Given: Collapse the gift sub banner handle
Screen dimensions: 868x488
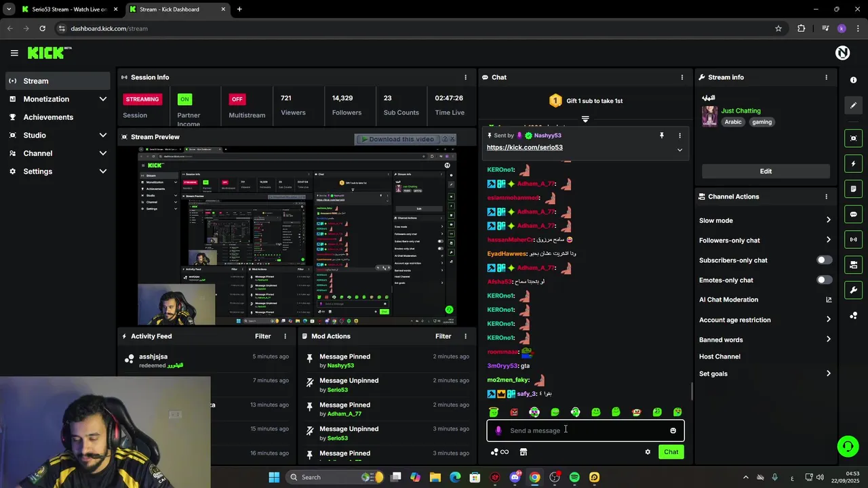Looking at the screenshot, I should click(x=585, y=119).
